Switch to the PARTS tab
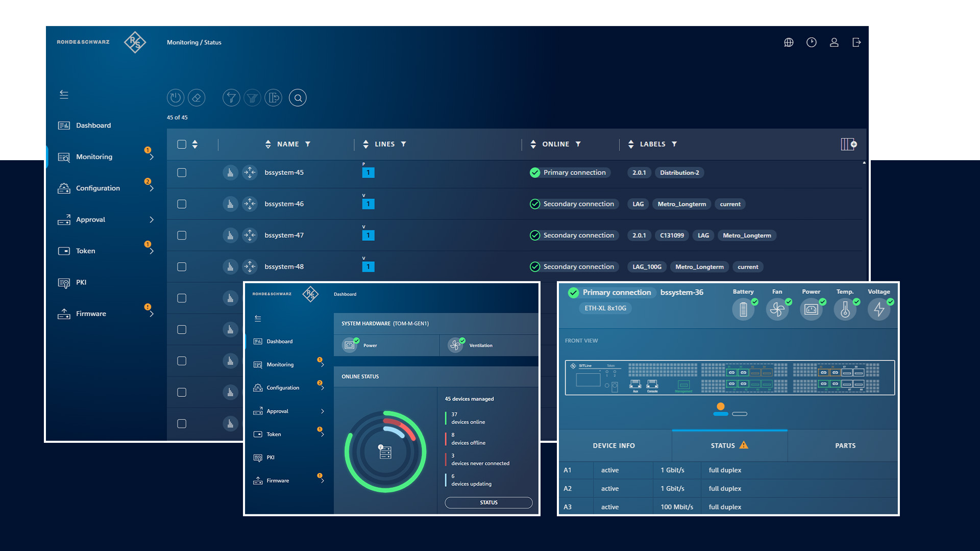 845,445
